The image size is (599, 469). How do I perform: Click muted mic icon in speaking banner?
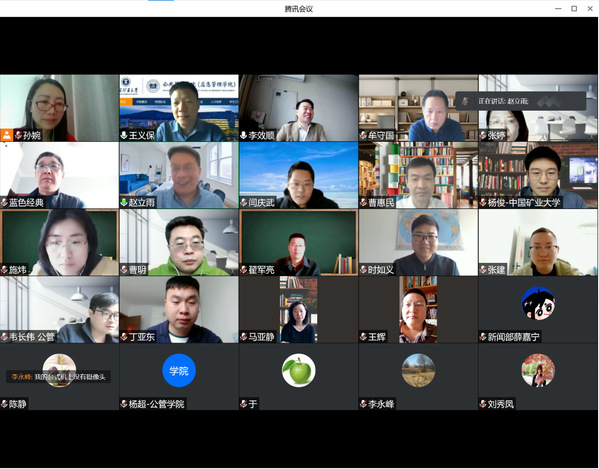465,101
